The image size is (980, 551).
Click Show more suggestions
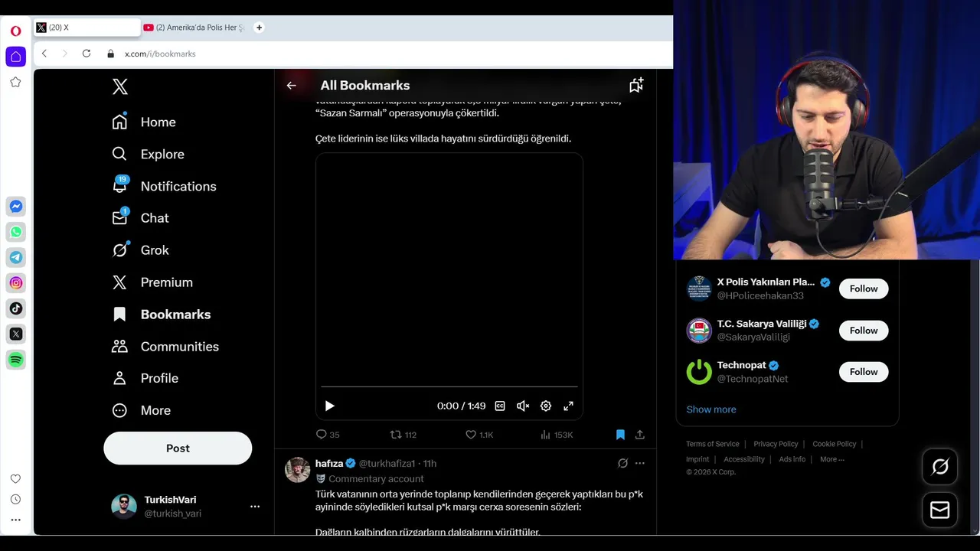click(x=711, y=409)
